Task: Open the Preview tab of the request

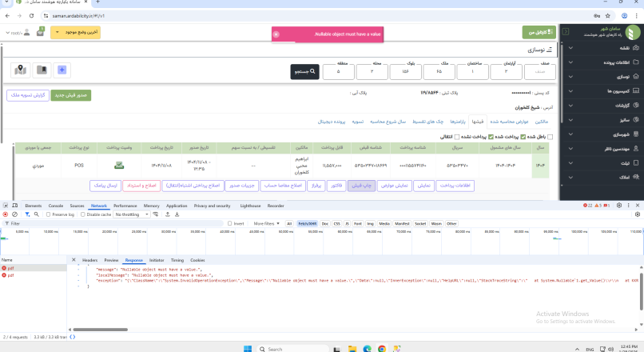Action: (111, 260)
